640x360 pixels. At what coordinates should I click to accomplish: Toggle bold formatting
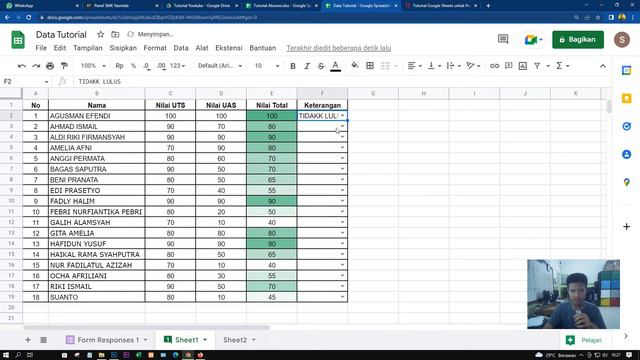click(x=293, y=66)
